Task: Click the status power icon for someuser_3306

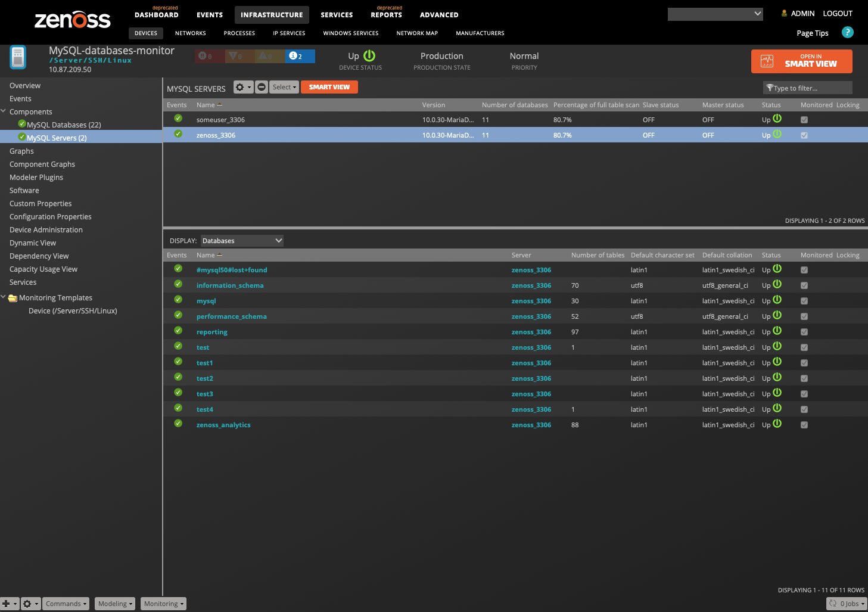Action: coord(777,119)
